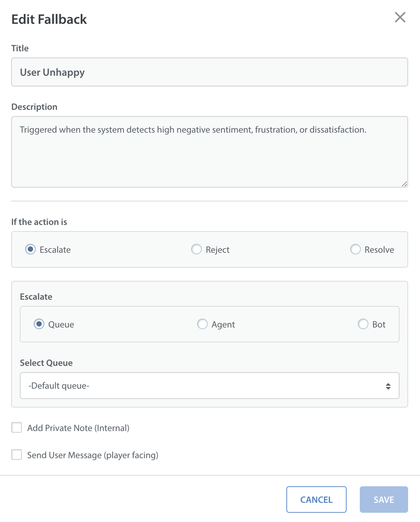
Task: Click the CANCEL button
Action: point(316,499)
